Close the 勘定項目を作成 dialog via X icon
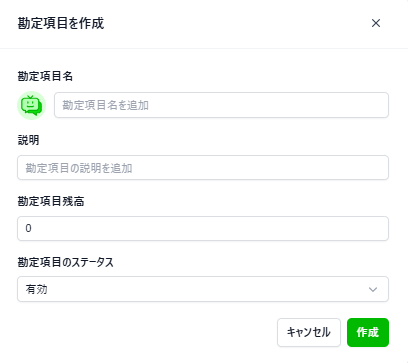 click(376, 23)
